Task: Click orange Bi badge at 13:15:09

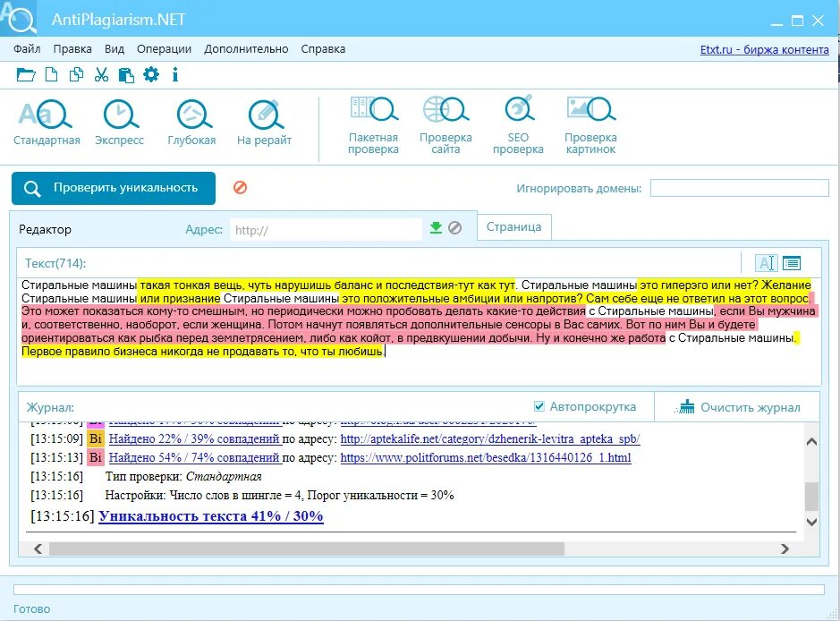Action: click(x=96, y=438)
